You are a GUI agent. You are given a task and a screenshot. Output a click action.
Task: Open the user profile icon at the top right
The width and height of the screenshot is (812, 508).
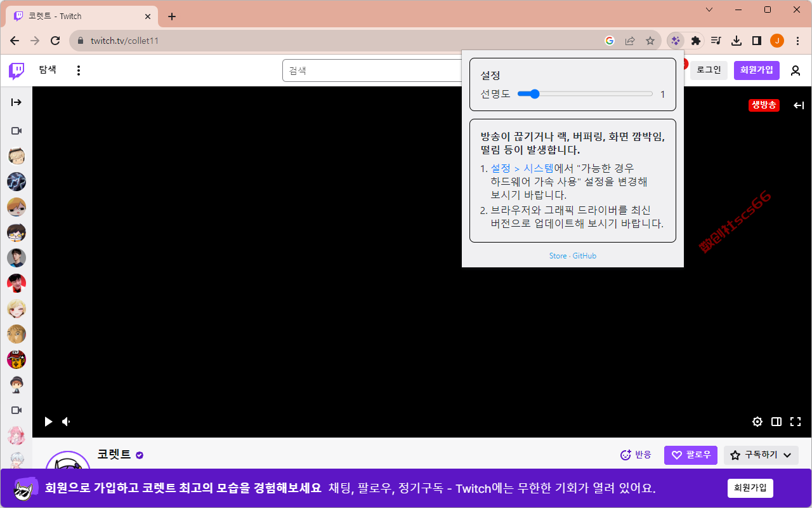[796, 70]
